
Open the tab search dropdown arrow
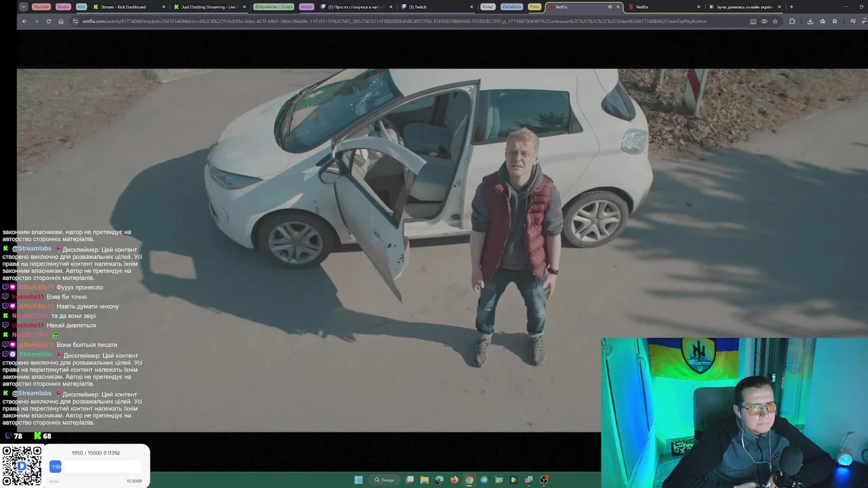click(x=24, y=7)
